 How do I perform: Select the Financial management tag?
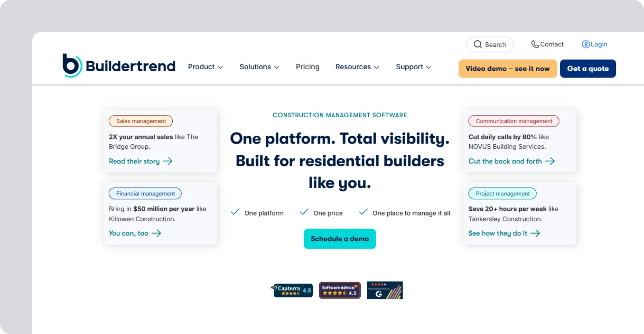pos(145,194)
